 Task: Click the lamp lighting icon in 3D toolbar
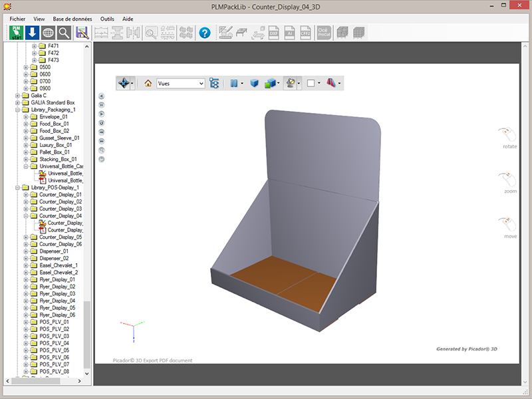(x=291, y=83)
